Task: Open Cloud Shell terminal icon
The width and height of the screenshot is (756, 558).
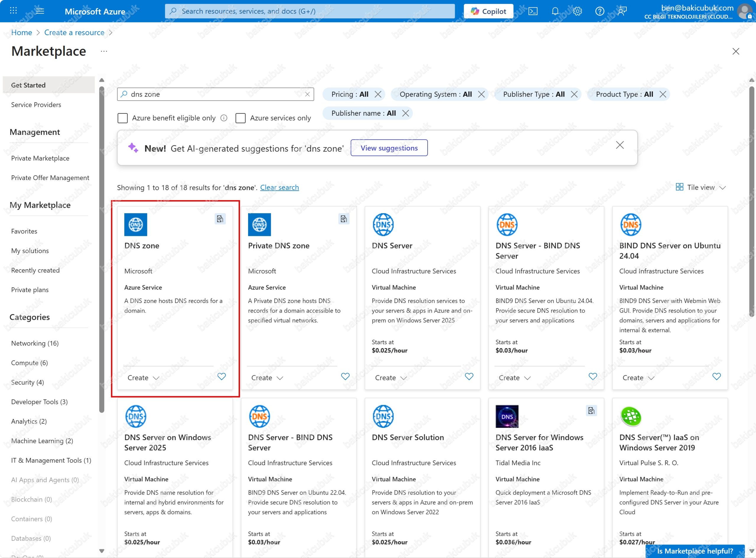Action: 533,11
